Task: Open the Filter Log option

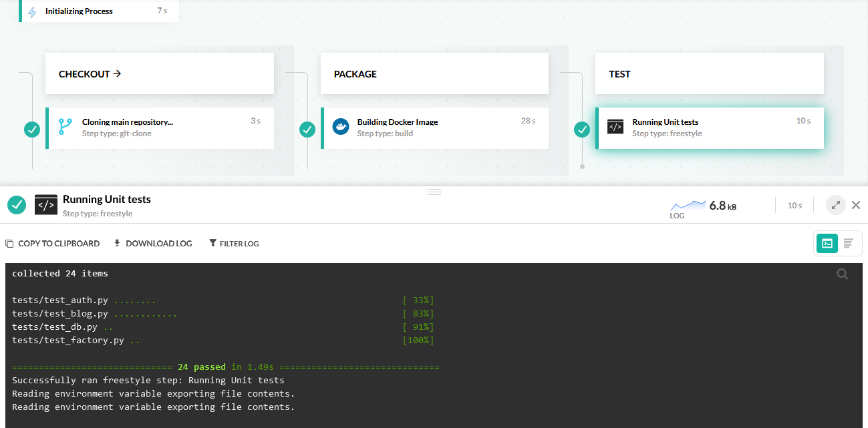Action: tap(234, 244)
